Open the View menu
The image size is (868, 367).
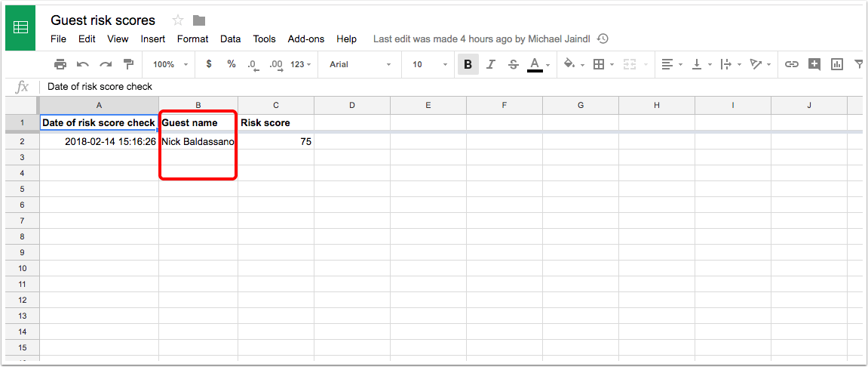tap(118, 39)
